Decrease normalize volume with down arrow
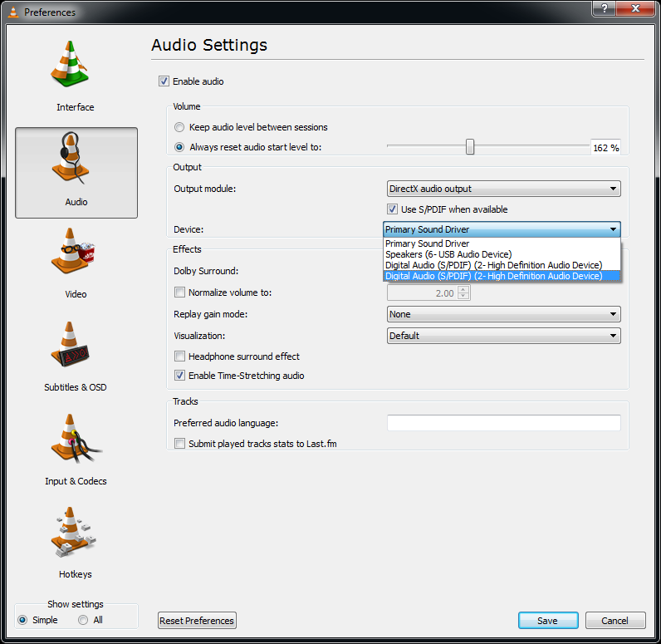 [463, 296]
